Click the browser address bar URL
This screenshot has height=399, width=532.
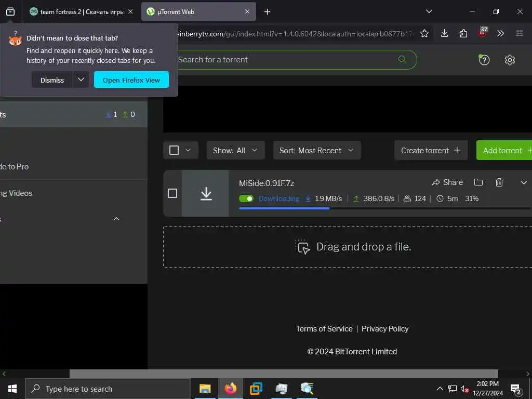295,34
